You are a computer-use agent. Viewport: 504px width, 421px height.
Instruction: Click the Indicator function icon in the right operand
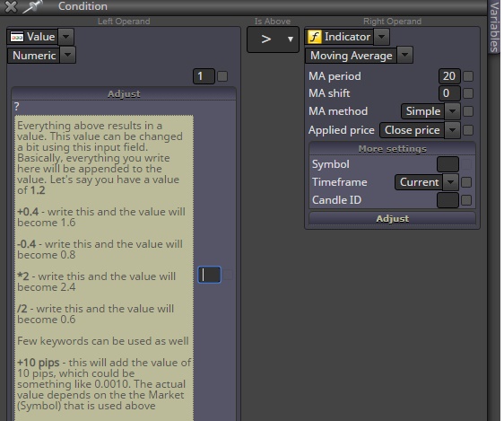(315, 37)
